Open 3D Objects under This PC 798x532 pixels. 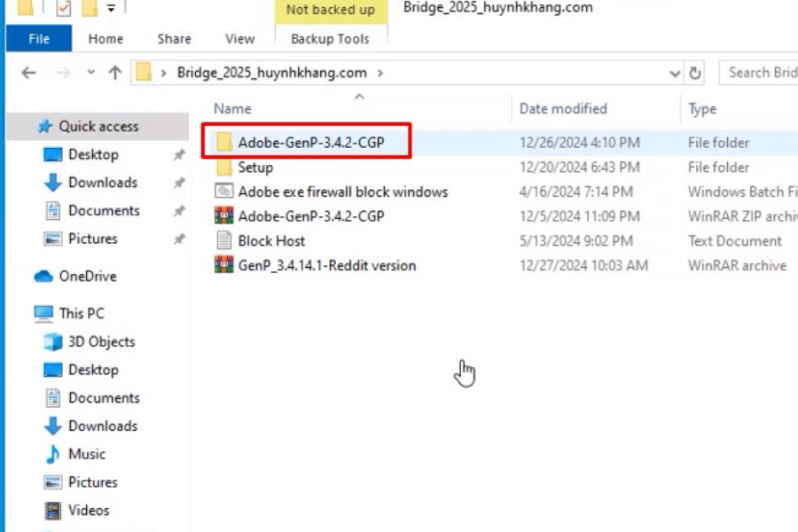[101, 341]
